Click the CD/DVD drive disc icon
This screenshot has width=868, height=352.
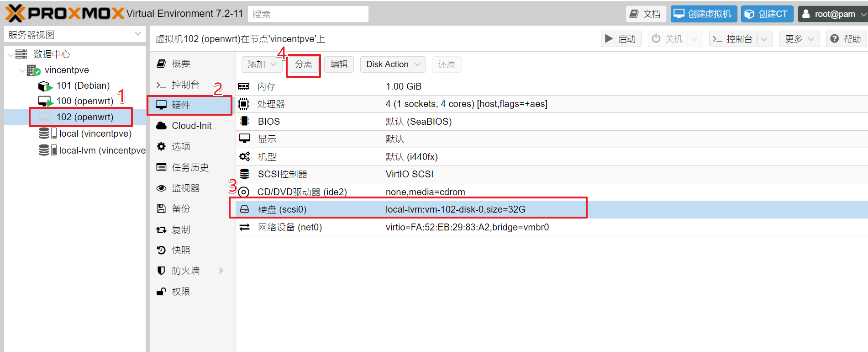(x=244, y=192)
